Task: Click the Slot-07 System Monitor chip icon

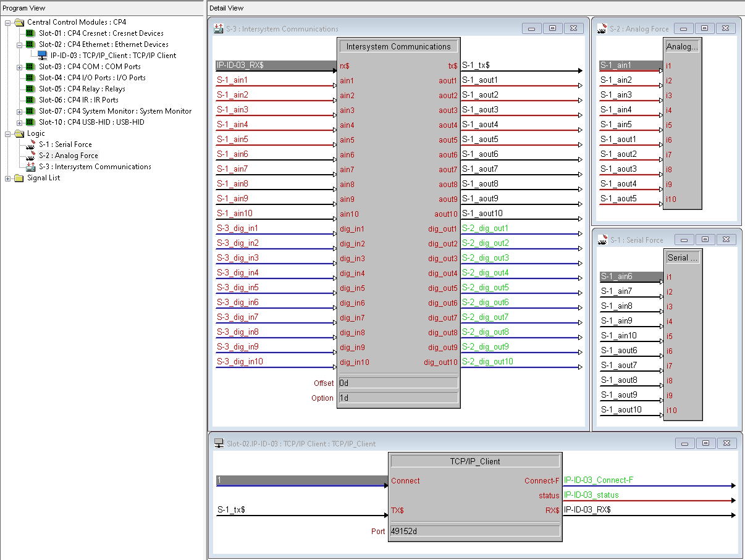Action: (x=30, y=111)
